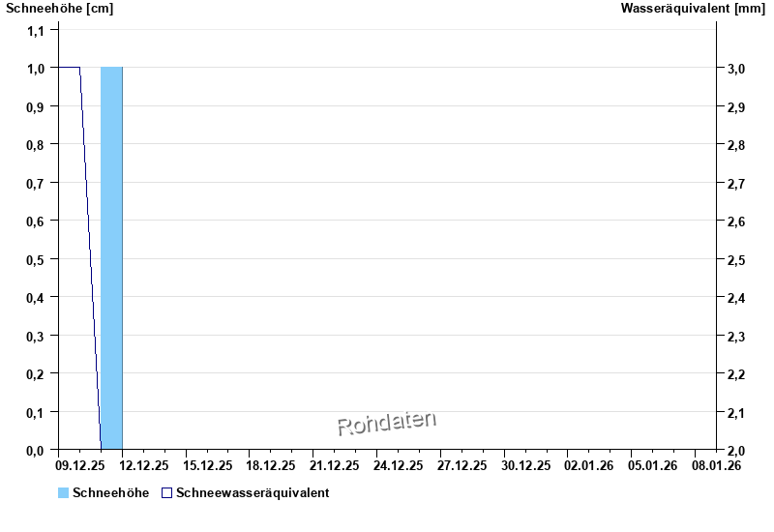Click the descending dark blue water equivalent line
The image size is (774, 532).
(90, 258)
